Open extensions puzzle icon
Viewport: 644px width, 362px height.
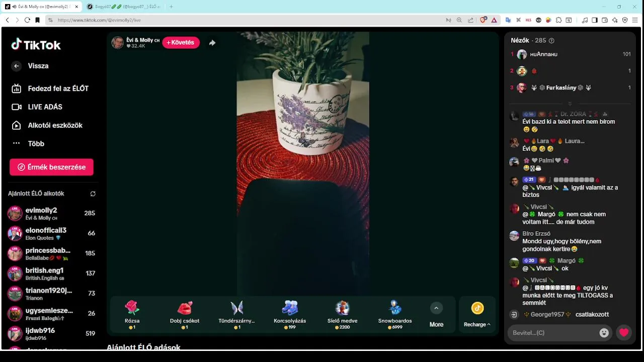(x=558, y=20)
